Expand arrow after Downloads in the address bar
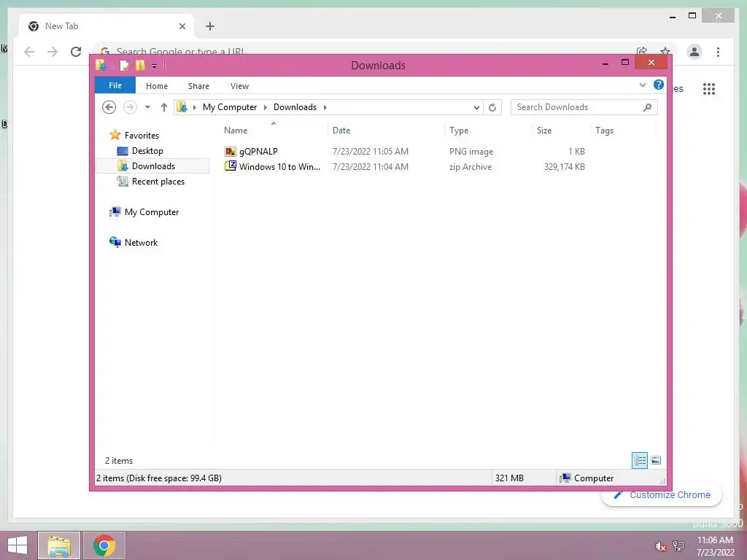The image size is (747, 560). click(325, 107)
